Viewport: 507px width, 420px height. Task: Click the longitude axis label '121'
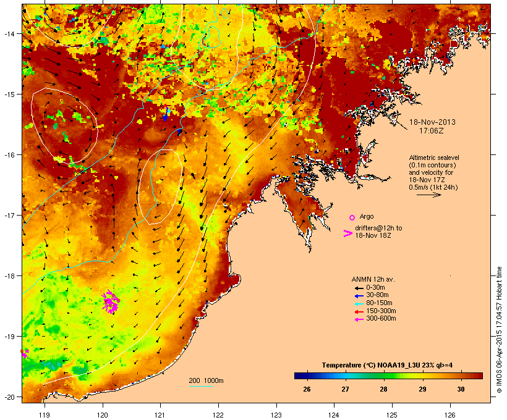160,415
